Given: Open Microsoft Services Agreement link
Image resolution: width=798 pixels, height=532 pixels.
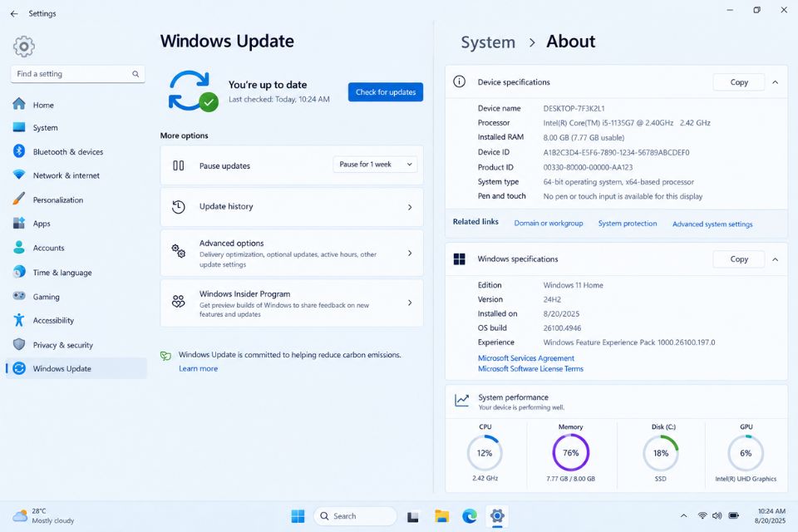Looking at the screenshot, I should tap(525, 358).
